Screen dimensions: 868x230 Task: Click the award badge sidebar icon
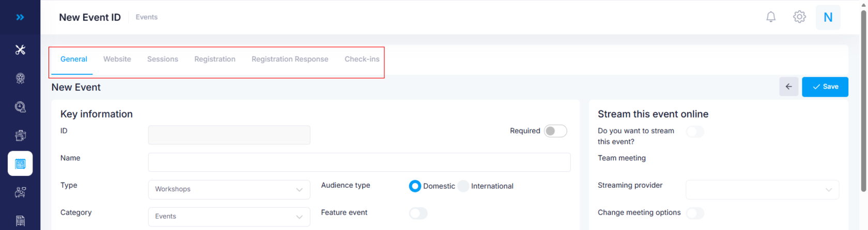(x=20, y=78)
